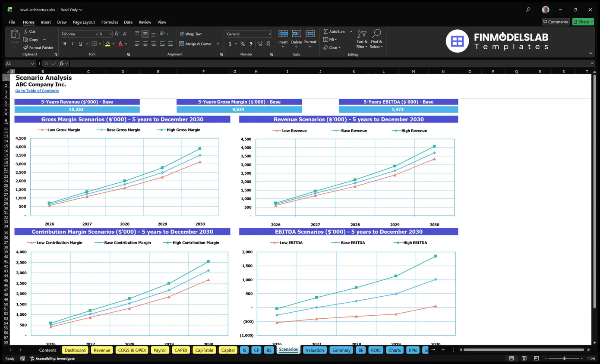This screenshot has height=364, width=600.
Task: Open the font size dropdown
Action: click(111, 34)
